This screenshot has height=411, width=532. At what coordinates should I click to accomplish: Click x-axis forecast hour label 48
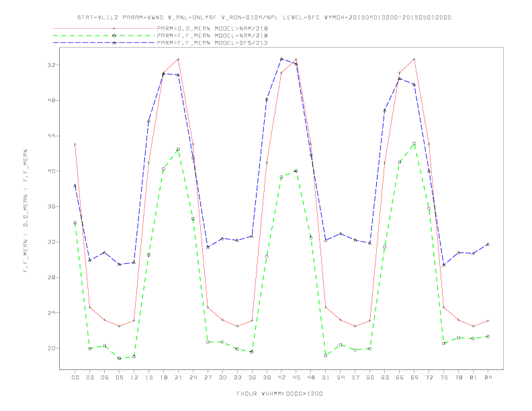click(x=311, y=377)
